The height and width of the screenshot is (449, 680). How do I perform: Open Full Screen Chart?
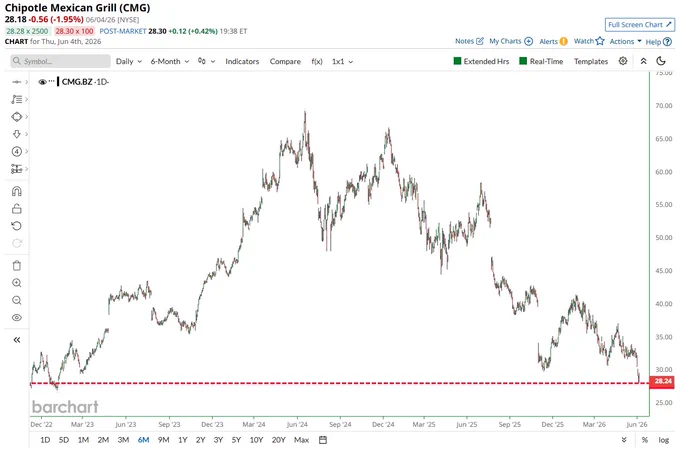pyautogui.click(x=640, y=25)
